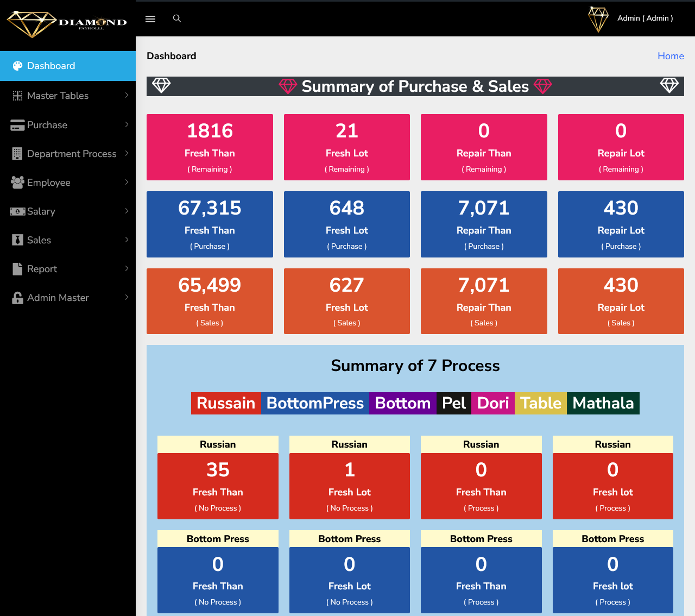Switch to the Mathala process tab

coord(603,403)
